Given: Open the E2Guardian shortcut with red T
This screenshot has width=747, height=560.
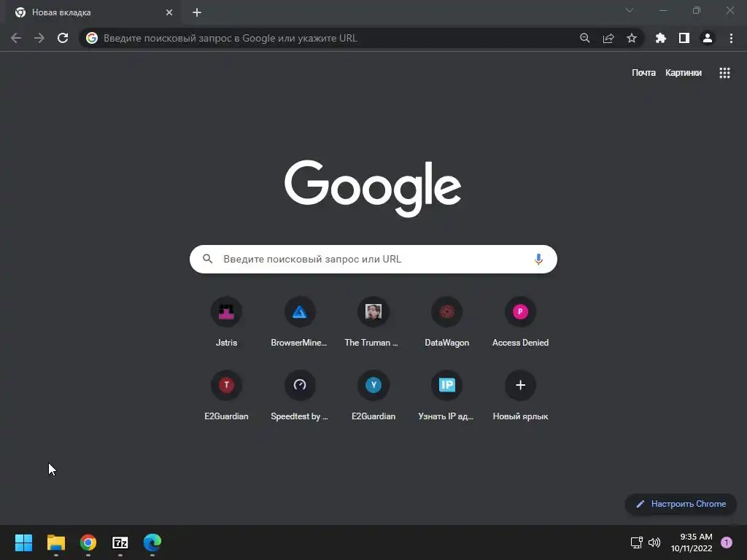Looking at the screenshot, I should [226, 395].
